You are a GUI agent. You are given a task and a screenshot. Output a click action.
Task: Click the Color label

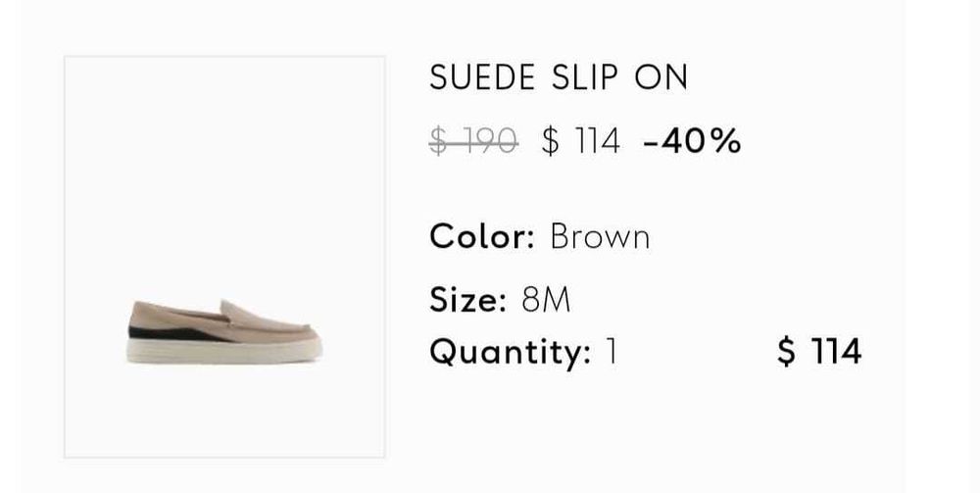481,236
